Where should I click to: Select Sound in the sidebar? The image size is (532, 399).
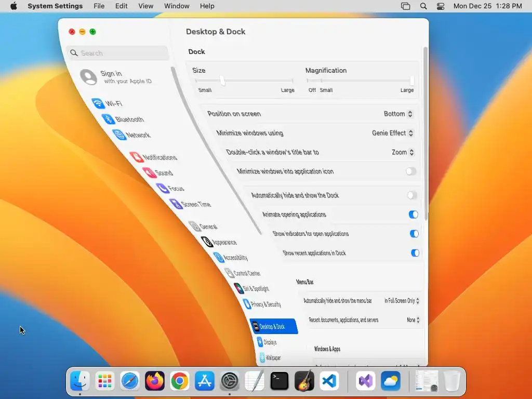[x=157, y=172]
